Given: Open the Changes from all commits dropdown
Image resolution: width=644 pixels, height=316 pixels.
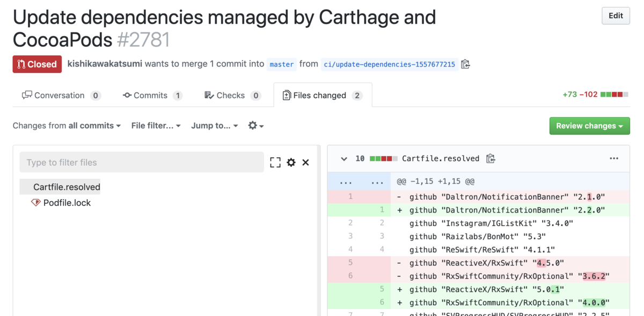Looking at the screenshot, I should tap(67, 126).
